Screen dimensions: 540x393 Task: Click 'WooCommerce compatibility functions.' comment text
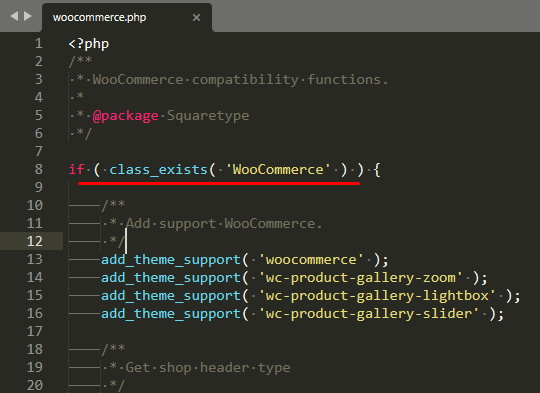click(240, 80)
